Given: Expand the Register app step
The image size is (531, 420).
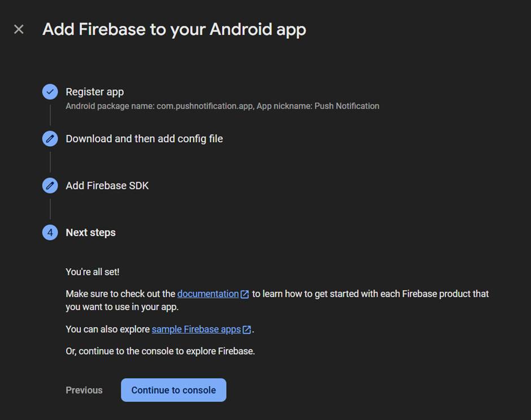Looking at the screenshot, I should pyautogui.click(x=95, y=91).
